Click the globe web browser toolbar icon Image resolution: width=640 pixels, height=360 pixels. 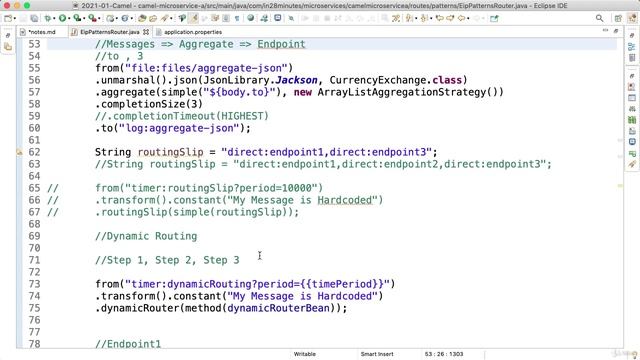[x=251, y=18]
